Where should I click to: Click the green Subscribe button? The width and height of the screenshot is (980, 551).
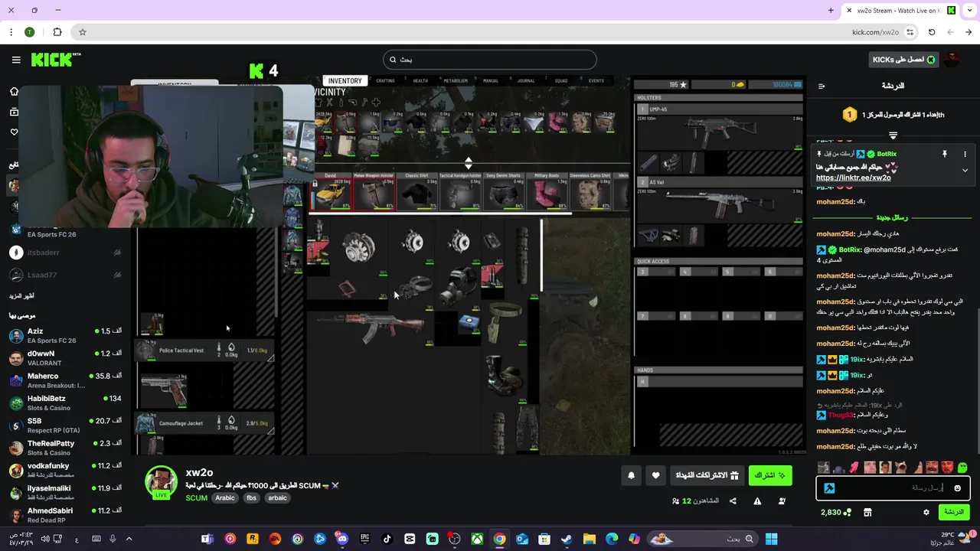coord(769,475)
